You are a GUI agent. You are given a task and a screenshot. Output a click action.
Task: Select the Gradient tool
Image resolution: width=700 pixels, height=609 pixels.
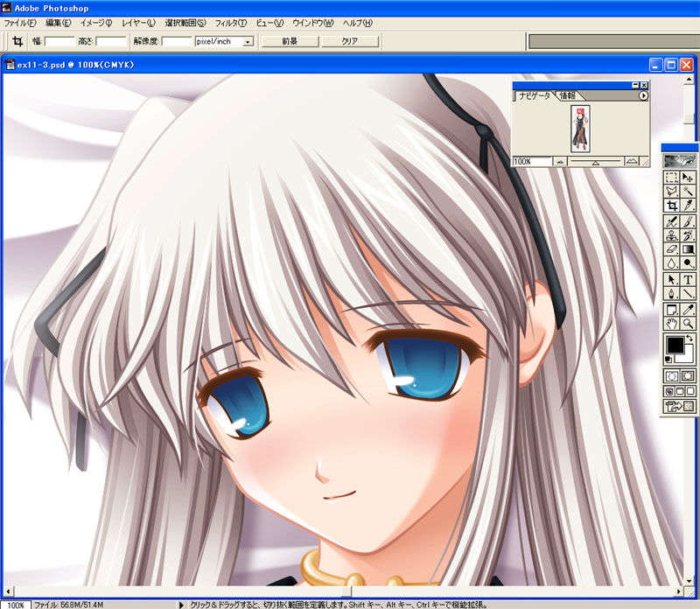click(688, 249)
